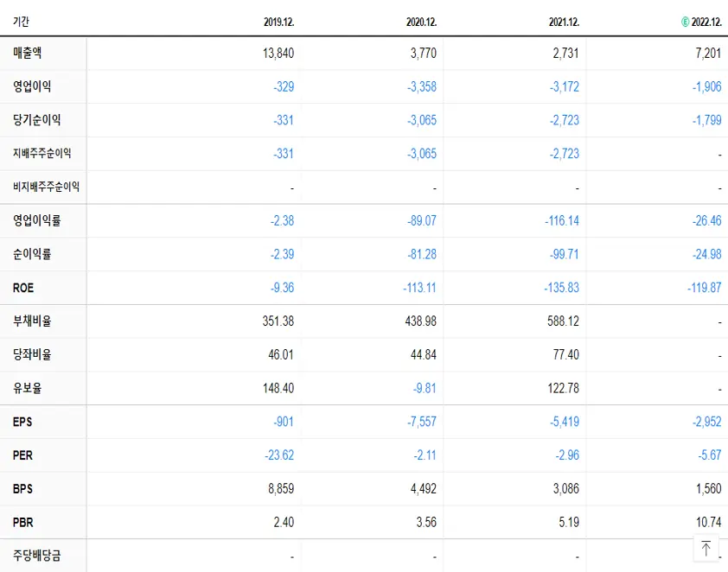This screenshot has width=728, height=572.
Task: Click the 5.19 PBR value
Action: [569, 523]
